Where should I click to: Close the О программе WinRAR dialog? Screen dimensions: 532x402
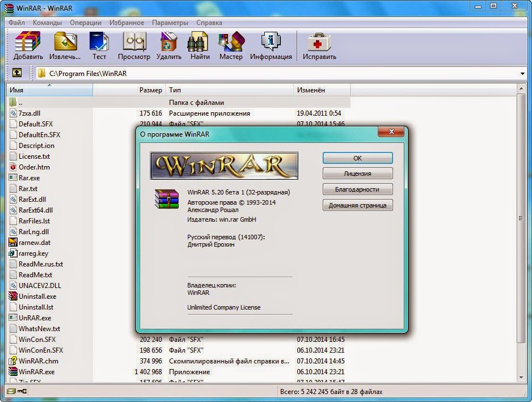click(x=391, y=132)
